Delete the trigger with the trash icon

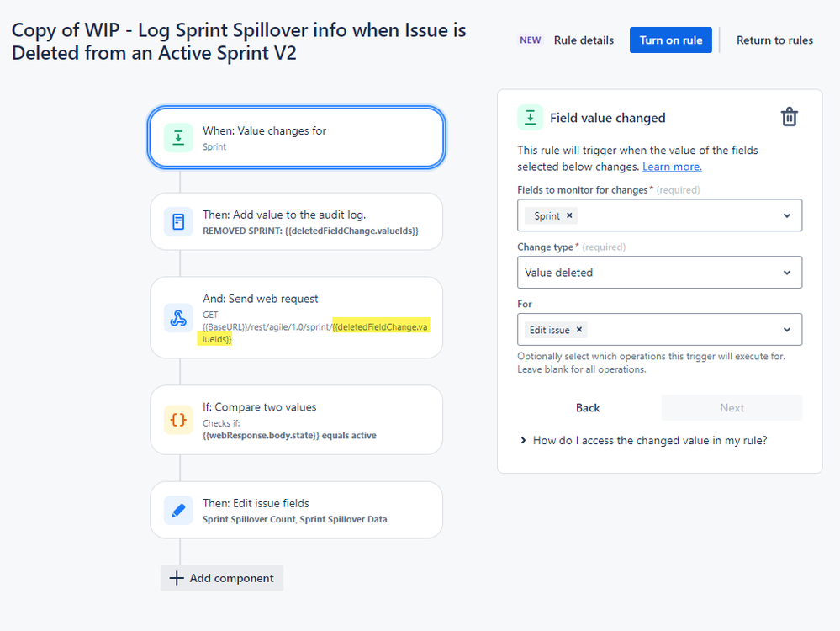(789, 117)
